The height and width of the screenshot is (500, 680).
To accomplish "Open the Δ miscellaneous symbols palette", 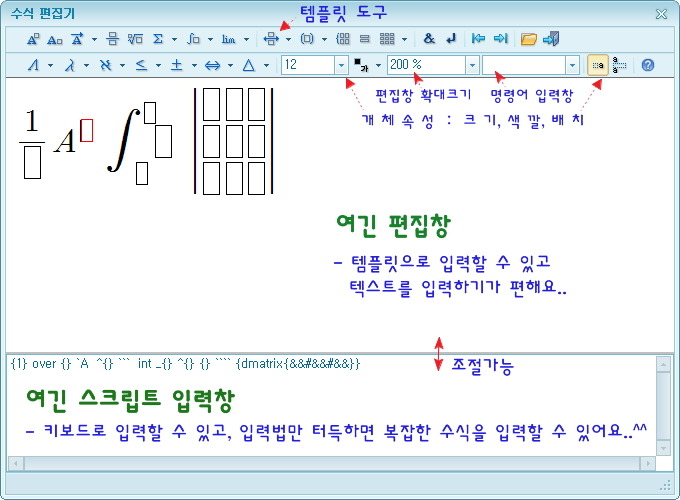I will (x=248, y=65).
